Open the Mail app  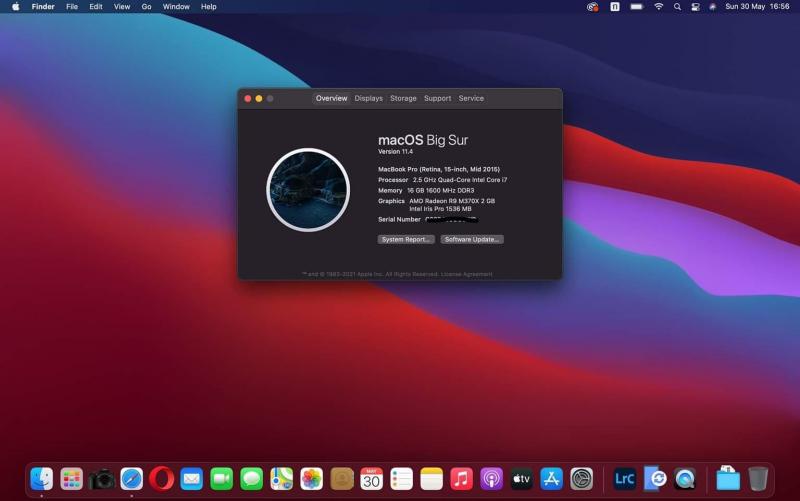(x=192, y=479)
